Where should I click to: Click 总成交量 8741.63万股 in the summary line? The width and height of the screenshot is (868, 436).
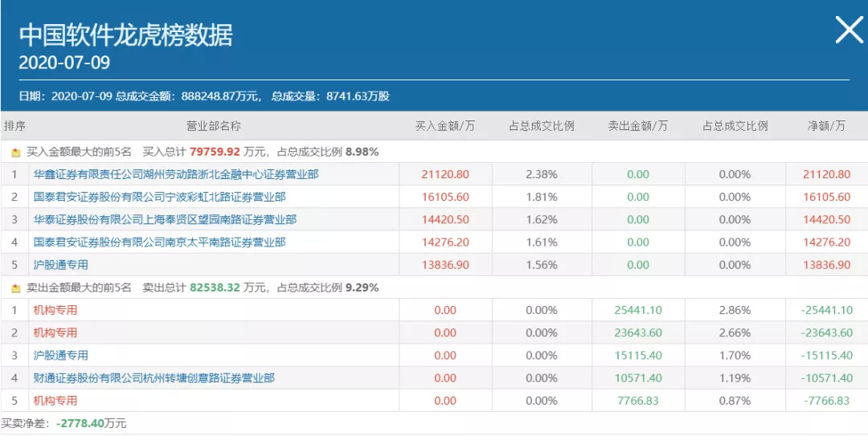(330, 96)
